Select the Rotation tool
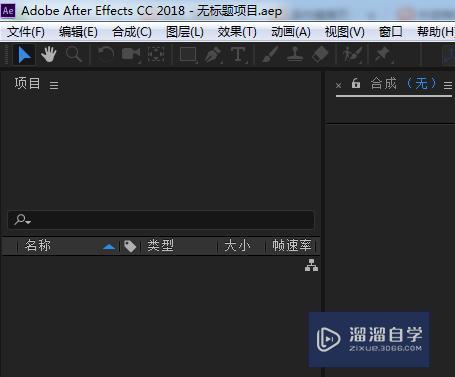This screenshot has height=377, width=455. click(106, 54)
